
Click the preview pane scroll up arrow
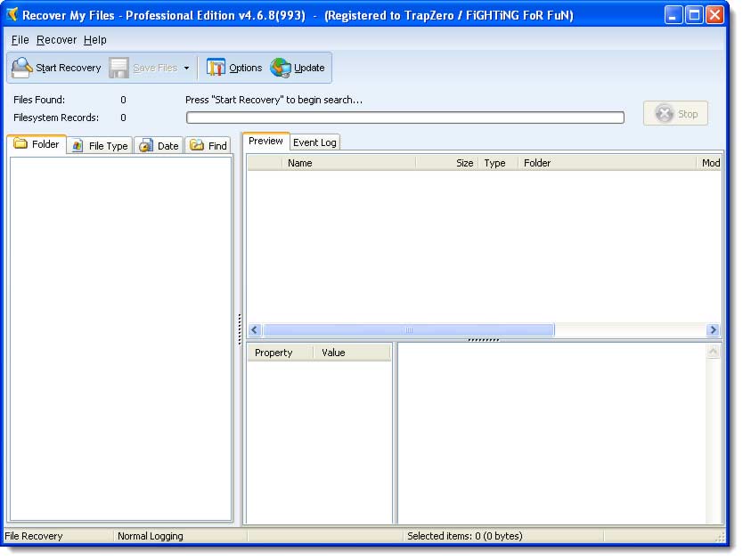(x=713, y=351)
